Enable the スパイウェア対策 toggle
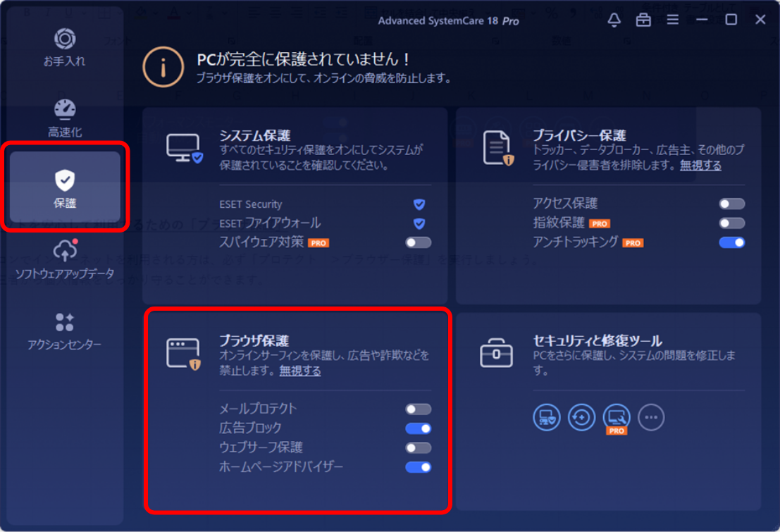Viewport: 780px width, 532px height. 419,243
